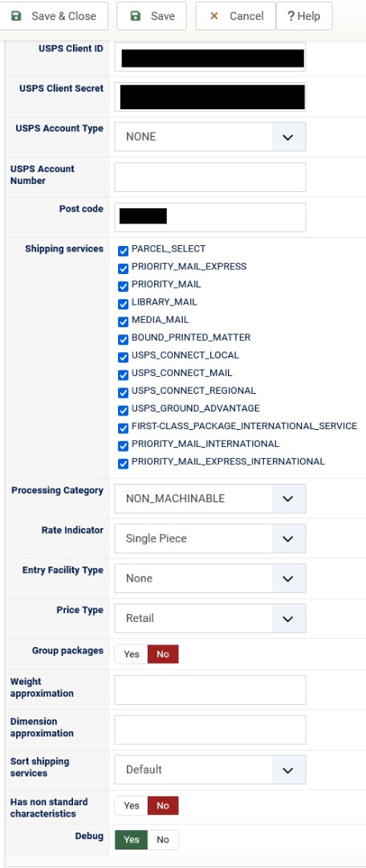Expand the Entry Facility Type chevron
366x868 pixels.
pos(288,579)
